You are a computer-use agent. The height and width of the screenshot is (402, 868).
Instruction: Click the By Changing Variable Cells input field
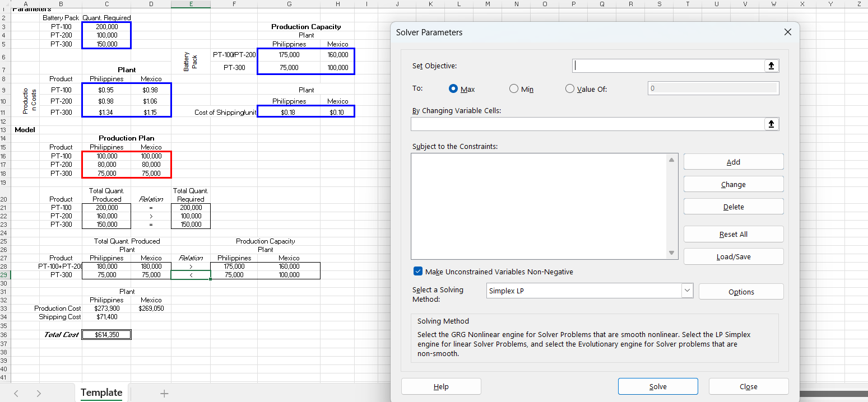(588, 124)
